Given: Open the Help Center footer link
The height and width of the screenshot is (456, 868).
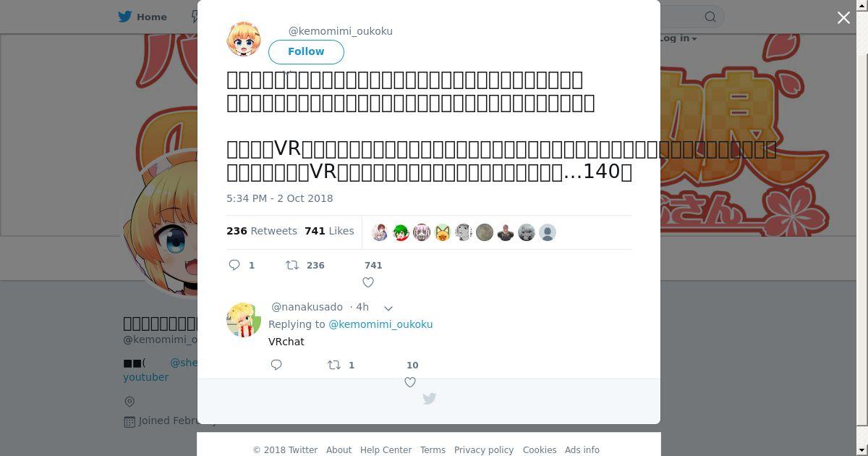Looking at the screenshot, I should [x=386, y=449].
